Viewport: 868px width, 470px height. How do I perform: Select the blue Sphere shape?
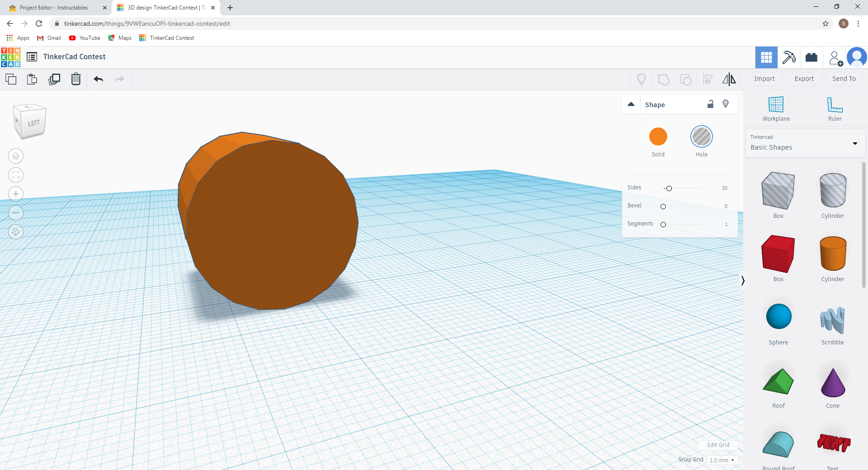[x=778, y=316]
